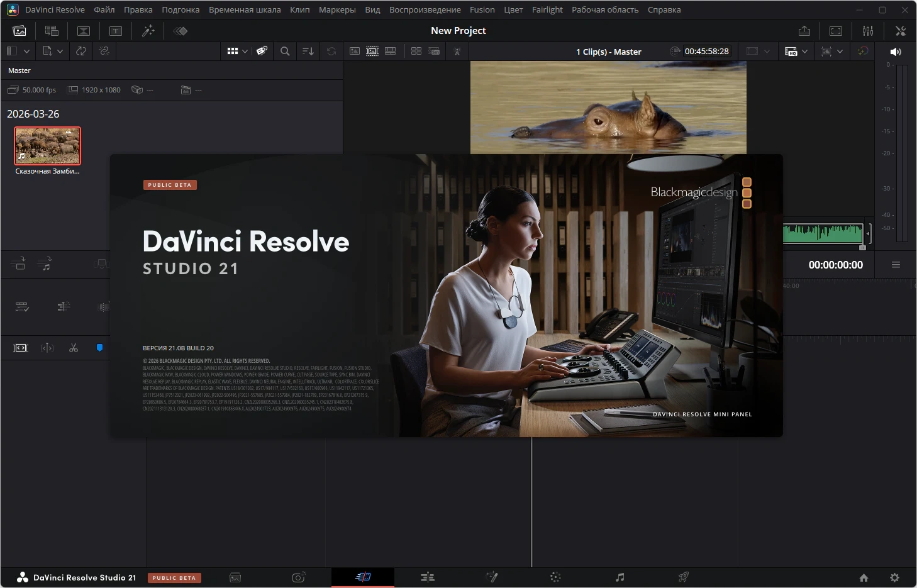The width and height of the screenshot is (917, 588).
Task: Toggle the blue marker flag
Action: (x=99, y=348)
